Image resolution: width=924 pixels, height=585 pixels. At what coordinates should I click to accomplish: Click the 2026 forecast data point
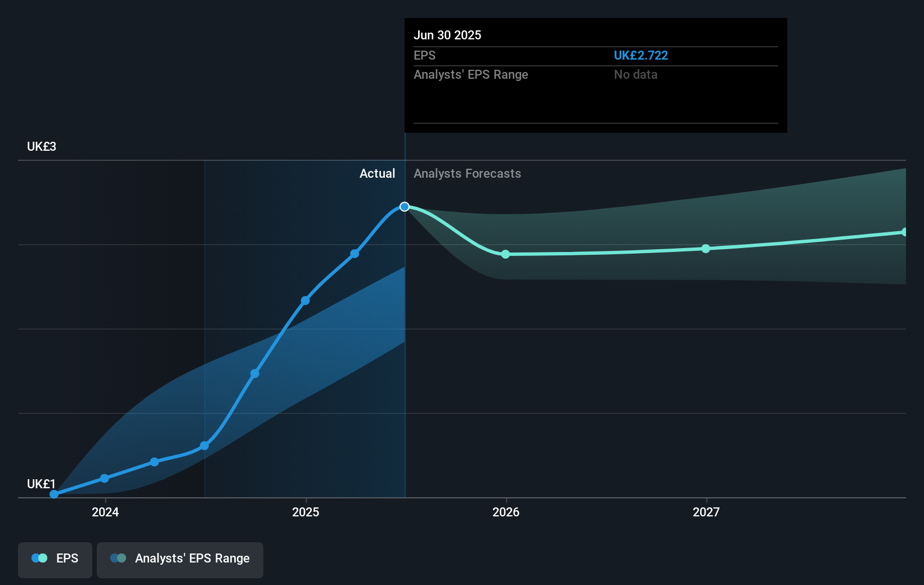coord(505,254)
